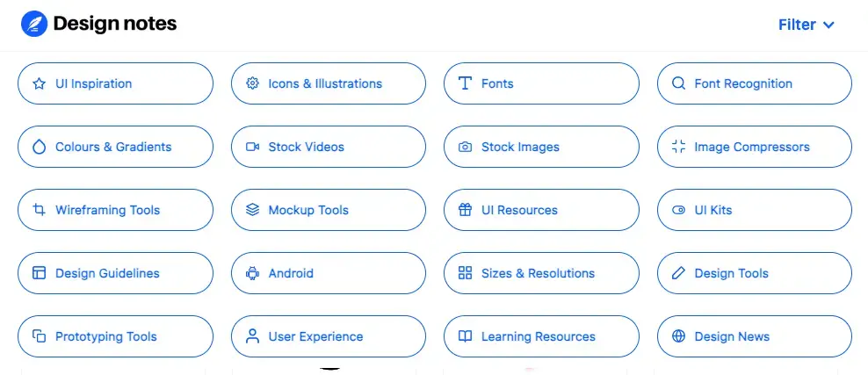Click the video camera icon for Stock Videos
Screen dimensions: 868x375
click(x=252, y=147)
